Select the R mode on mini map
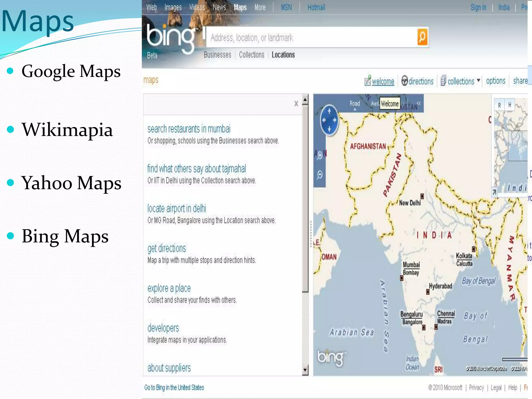Image resolution: width=532 pixels, height=399 pixels. 499,105
